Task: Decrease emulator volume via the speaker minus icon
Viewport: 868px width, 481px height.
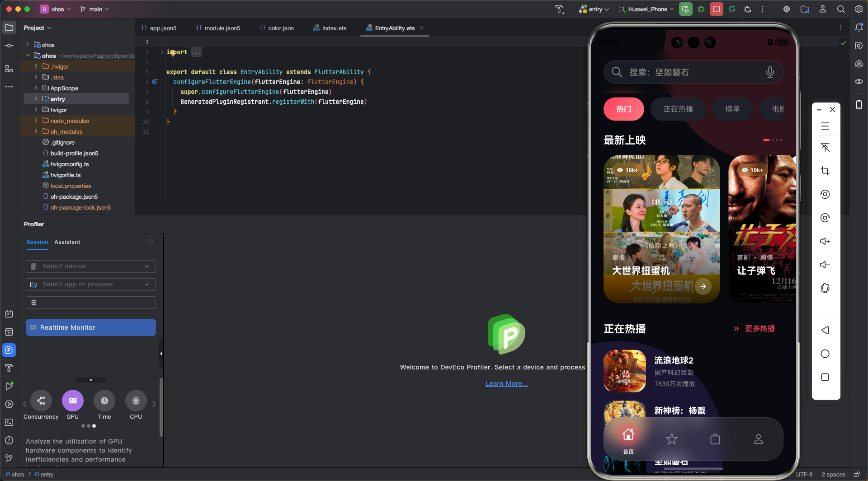Action: coord(825,265)
